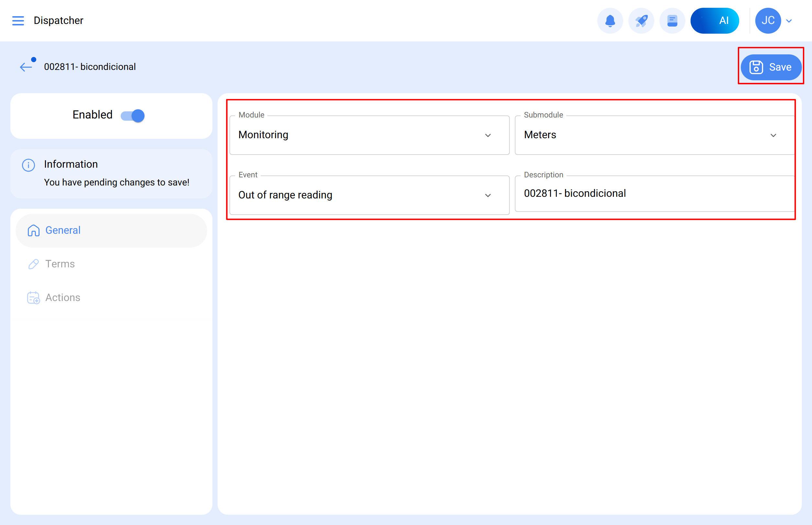Open the documentation book icon

coord(671,20)
